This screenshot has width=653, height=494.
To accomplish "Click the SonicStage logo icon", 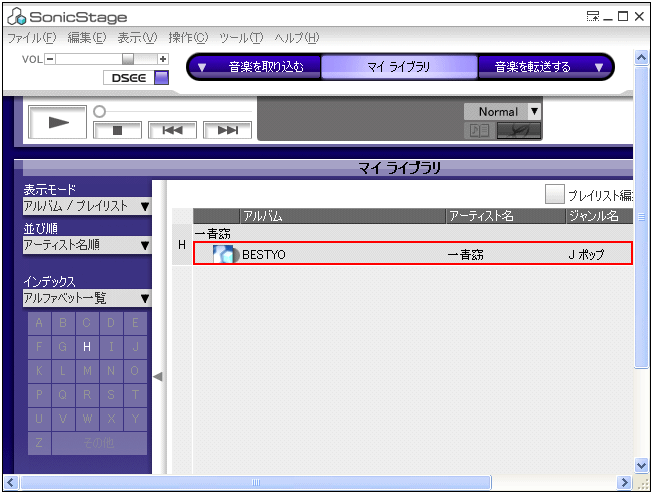I will [17, 17].
